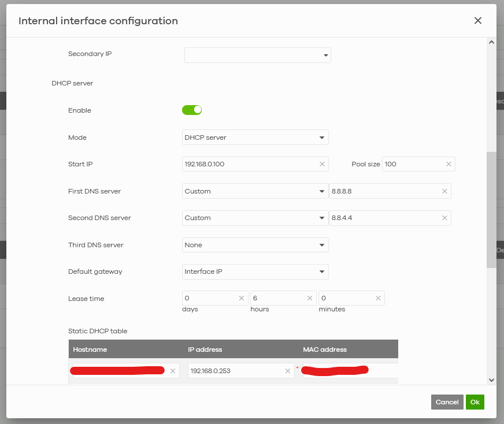This screenshot has height=424, width=504.
Task: Clear the lease time days value
Action: click(242, 298)
